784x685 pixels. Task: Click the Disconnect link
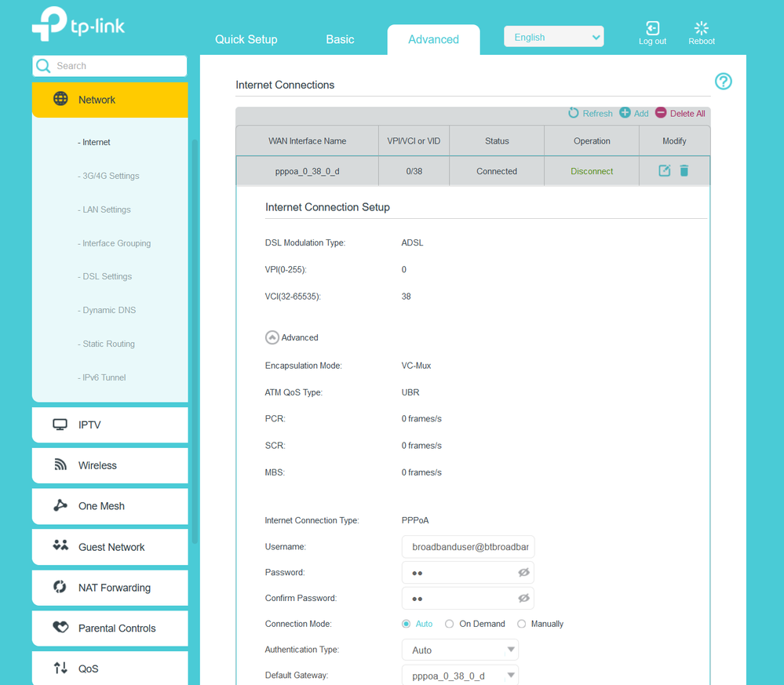[x=591, y=170]
